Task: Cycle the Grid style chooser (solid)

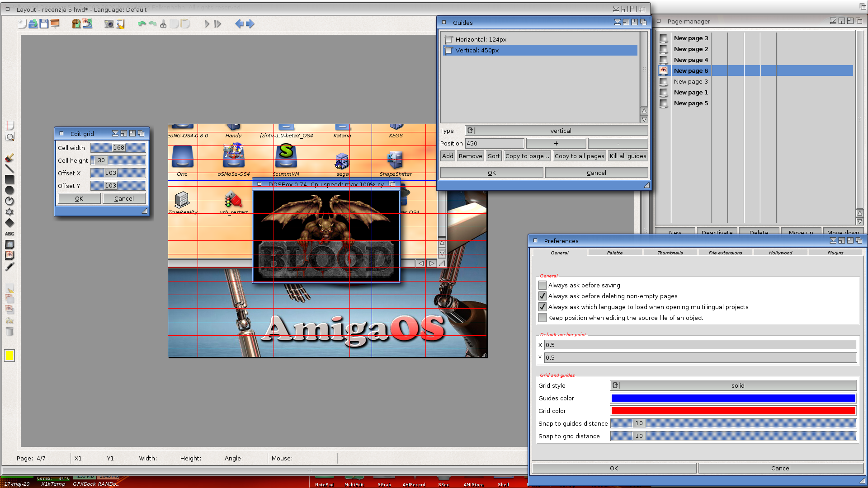Action: coord(733,385)
